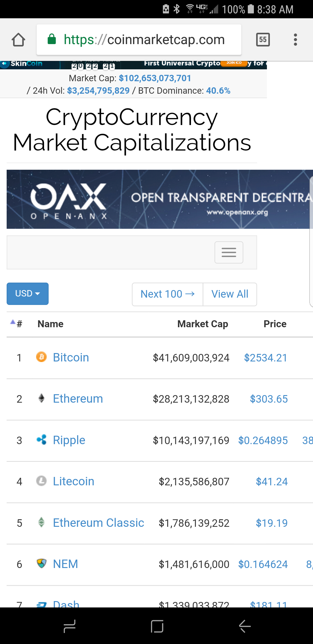Open the Ethereum Classic coin link

tap(99, 523)
